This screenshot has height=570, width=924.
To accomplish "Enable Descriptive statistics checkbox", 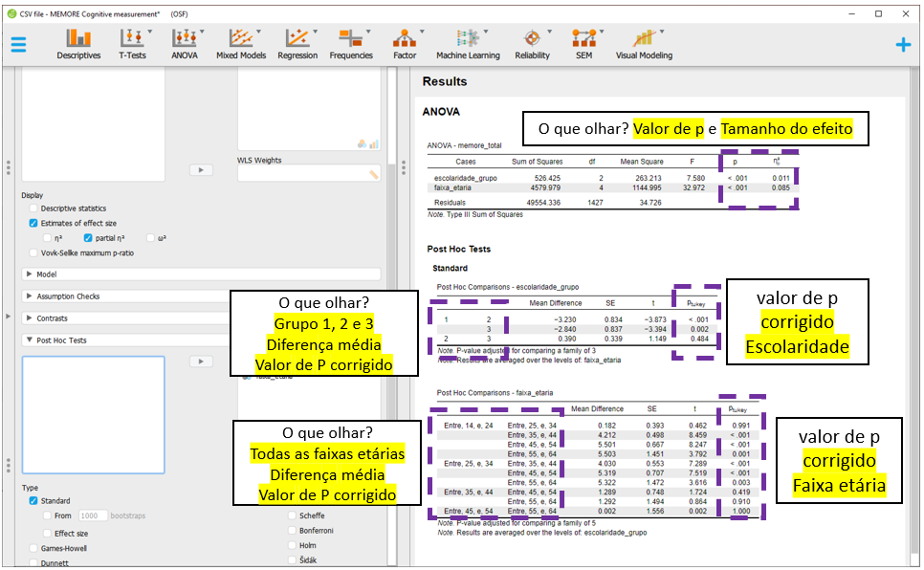I will tap(34, 208).
